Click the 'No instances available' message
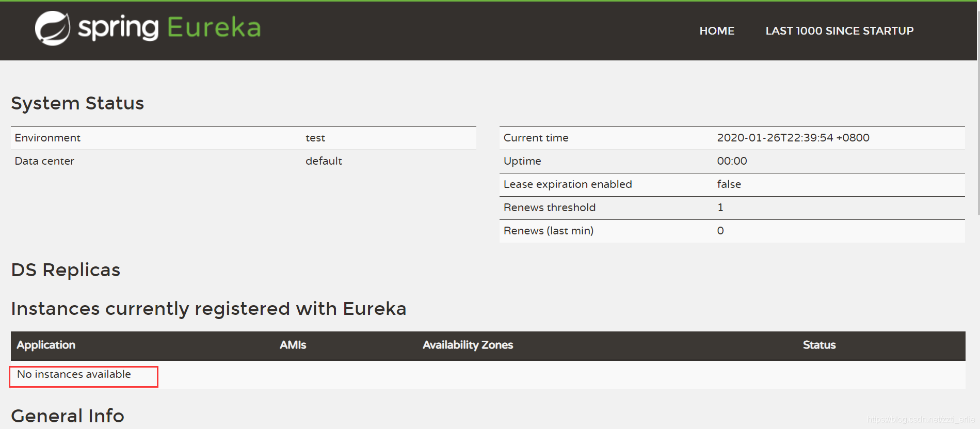Screen dimensions: 980x429 pyautogui.click(x=74, y=374)
